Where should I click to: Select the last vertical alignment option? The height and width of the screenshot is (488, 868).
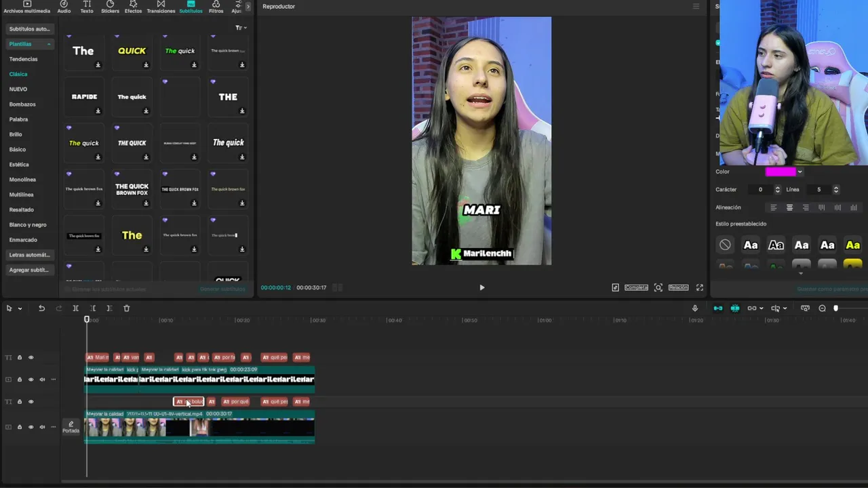[854, 207]
